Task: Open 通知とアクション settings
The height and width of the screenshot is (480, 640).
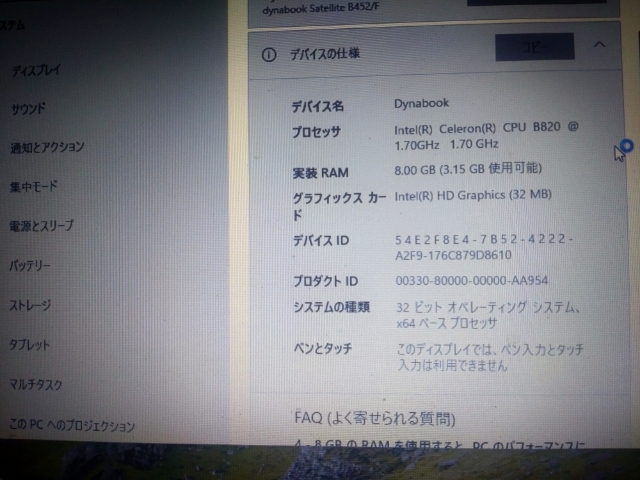Action: coord(47,147)
